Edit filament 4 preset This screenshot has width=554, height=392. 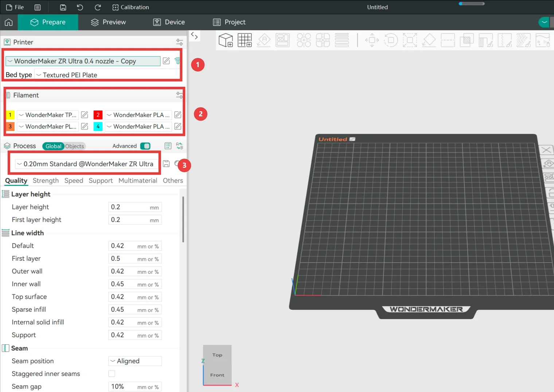click(x=178, y=126)
